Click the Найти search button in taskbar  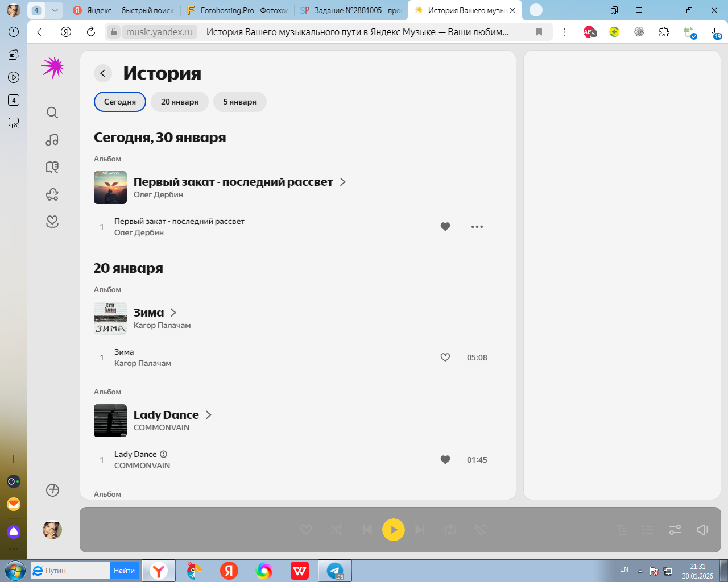point(124,571)
